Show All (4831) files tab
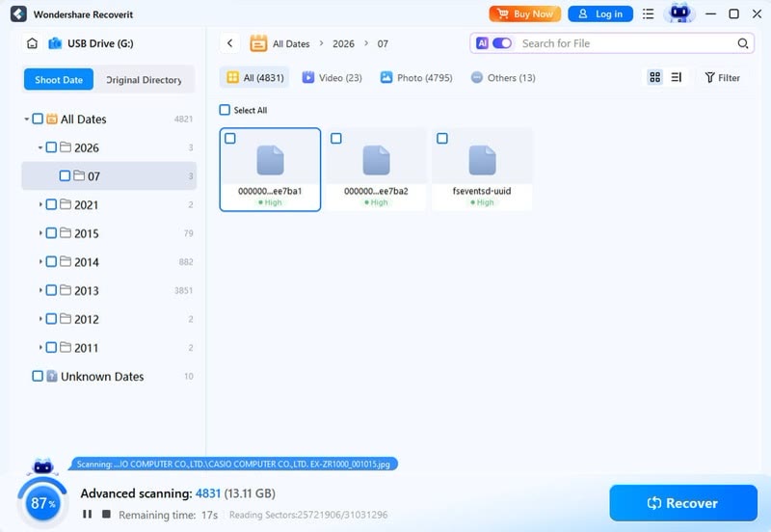 [x=254, y=77]
